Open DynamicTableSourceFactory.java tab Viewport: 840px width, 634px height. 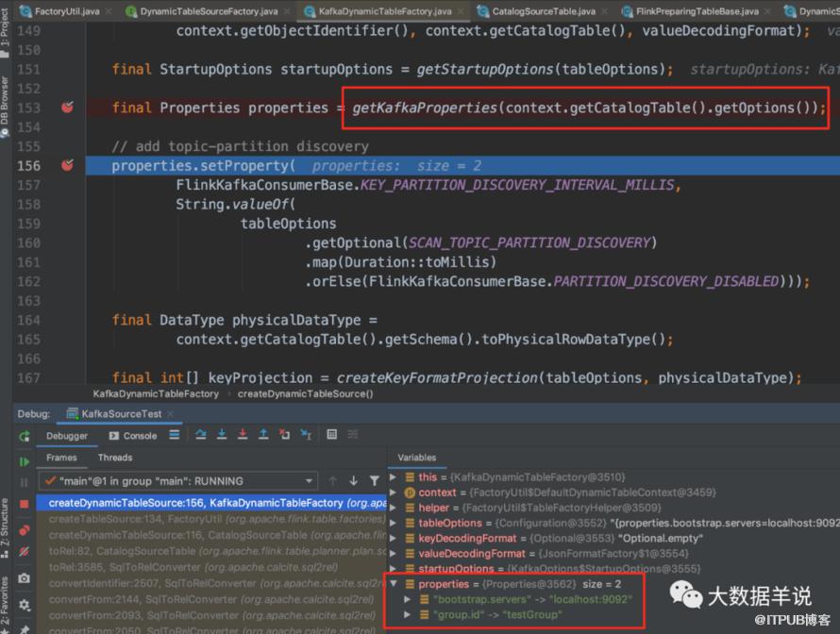[209, 10]
